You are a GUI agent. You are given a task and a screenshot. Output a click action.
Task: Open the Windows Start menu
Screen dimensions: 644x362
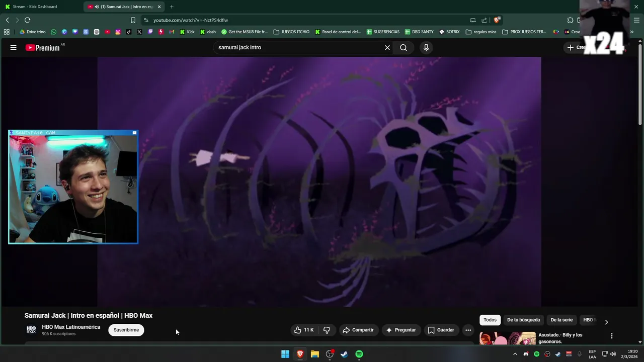(285, 354)
